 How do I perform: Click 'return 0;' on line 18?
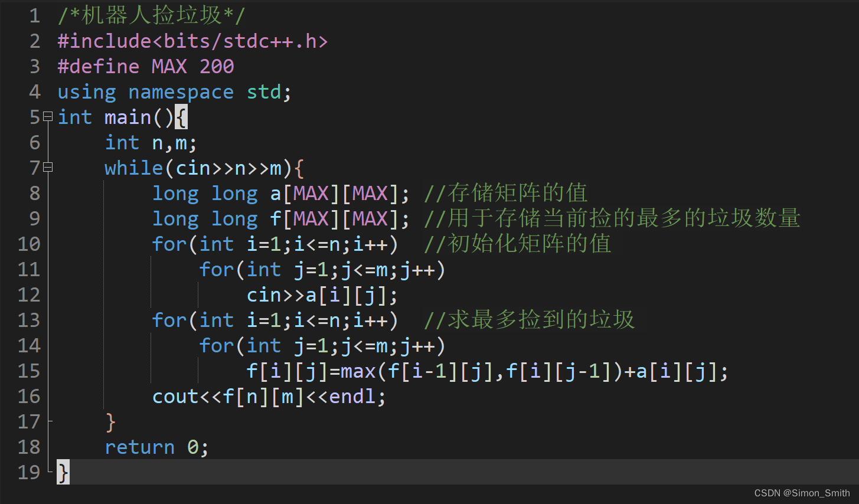click(157, 447)
